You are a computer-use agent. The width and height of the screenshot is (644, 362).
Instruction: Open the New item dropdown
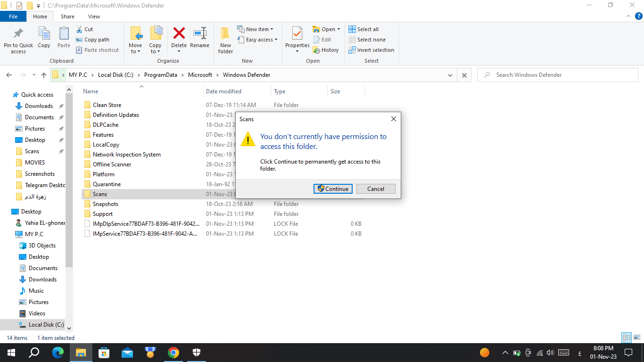[255, 29]
